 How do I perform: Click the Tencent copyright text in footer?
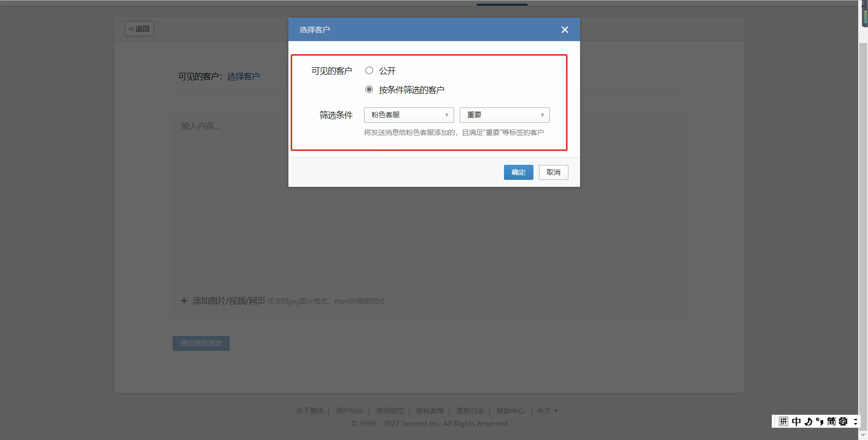[429, 424]
